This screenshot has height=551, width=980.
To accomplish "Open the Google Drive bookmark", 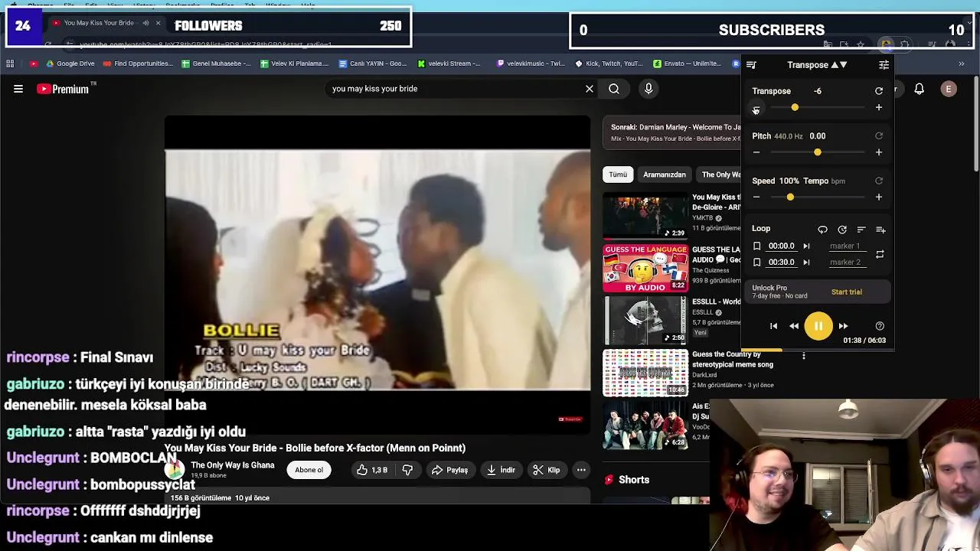I will point(70,64).
